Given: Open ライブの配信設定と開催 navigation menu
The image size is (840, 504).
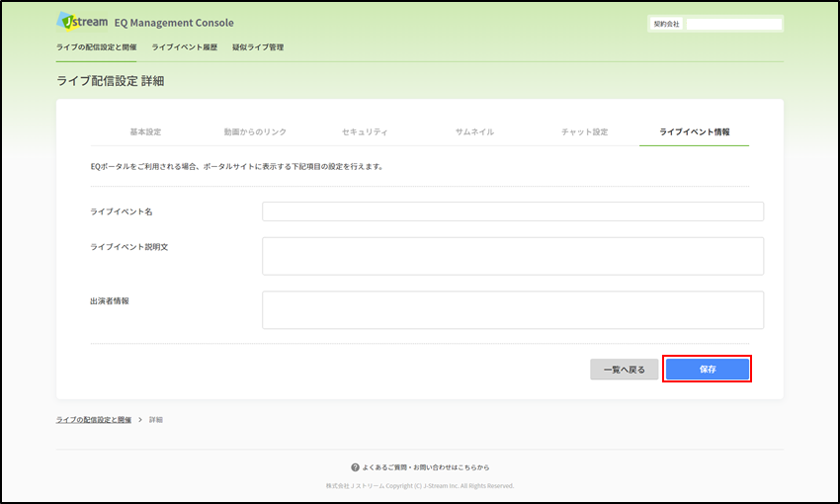Looking at the screenshot, I should click(97, 47).
